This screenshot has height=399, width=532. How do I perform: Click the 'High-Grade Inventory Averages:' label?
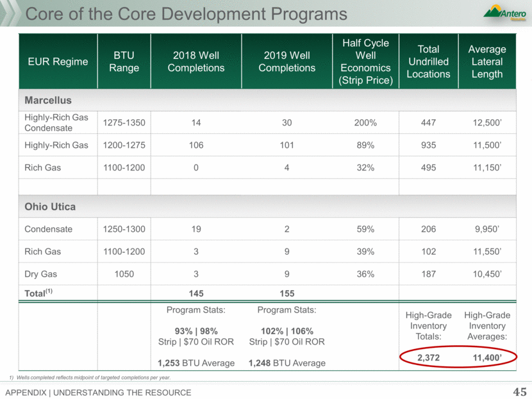point(487,326)
